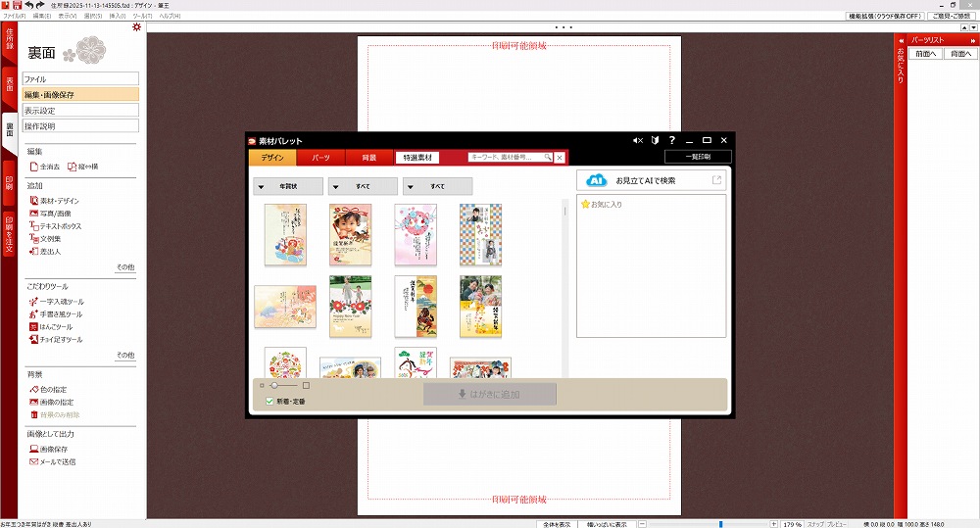
Task: Expand パーツリスト with right double arrow
Action: pos(972,40)
